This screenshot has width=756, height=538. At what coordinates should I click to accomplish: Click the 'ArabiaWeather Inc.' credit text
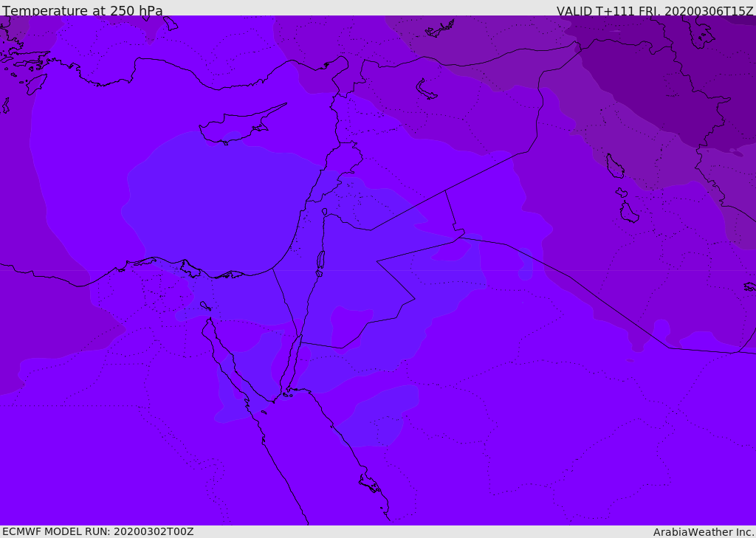[x=704, y=532]
